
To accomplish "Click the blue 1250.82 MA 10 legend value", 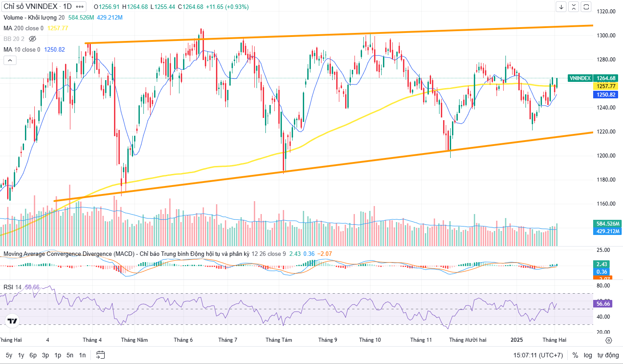I will click(54, 49).
